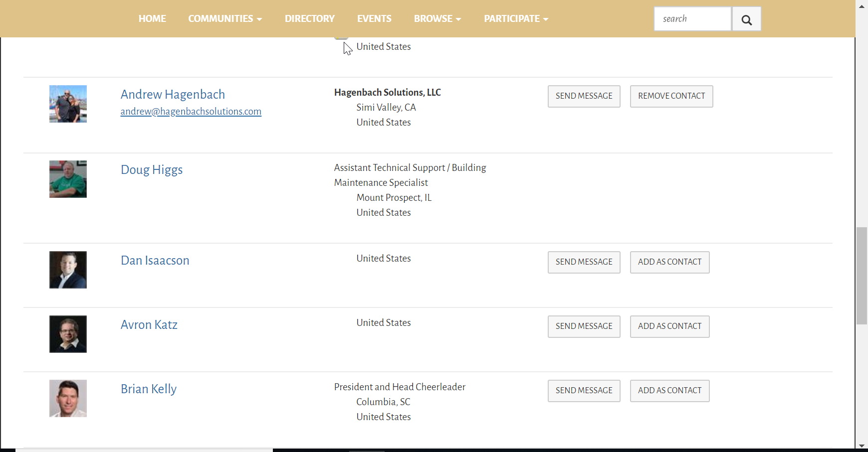Select the President and Head Cheerleader title
The width and height of the screenshot is (868, 452).
[x=400, y=387]
